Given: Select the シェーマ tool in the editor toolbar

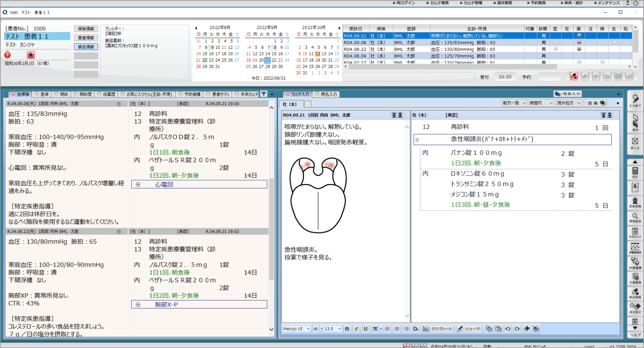Looking at the screenshot, I should 469,328.
